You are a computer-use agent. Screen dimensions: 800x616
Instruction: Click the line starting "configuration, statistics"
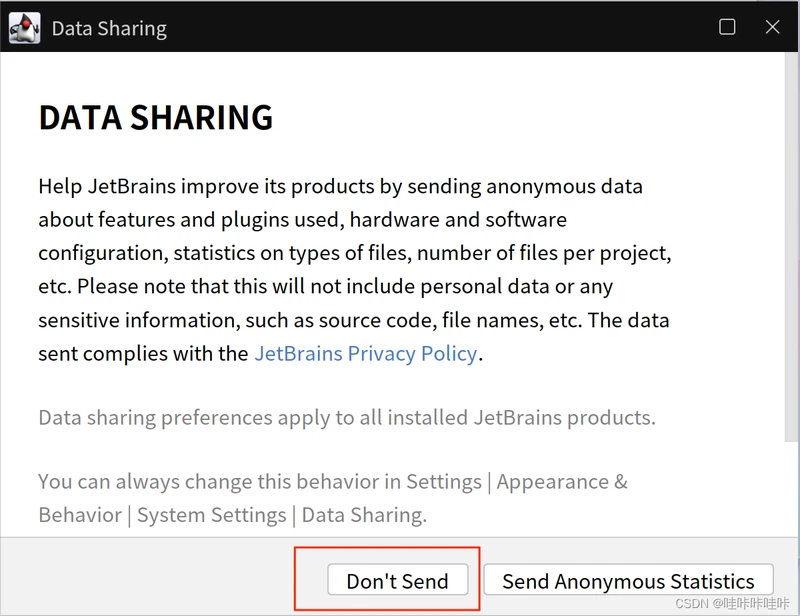(354, 253)
